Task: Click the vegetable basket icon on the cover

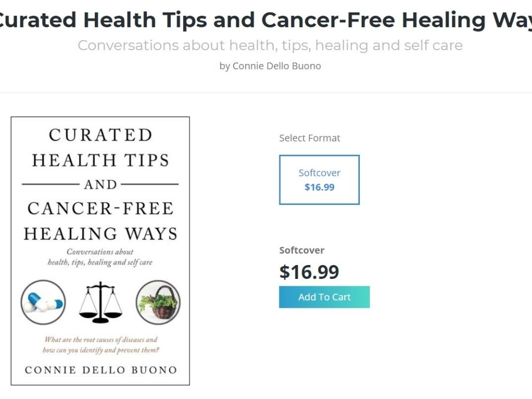Action: click(158, 302)
